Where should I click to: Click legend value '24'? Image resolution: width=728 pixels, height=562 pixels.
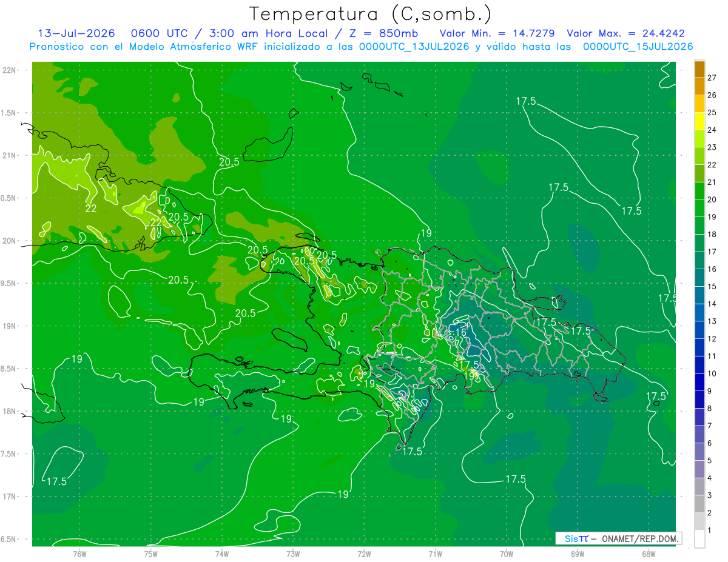click(713, 130)
